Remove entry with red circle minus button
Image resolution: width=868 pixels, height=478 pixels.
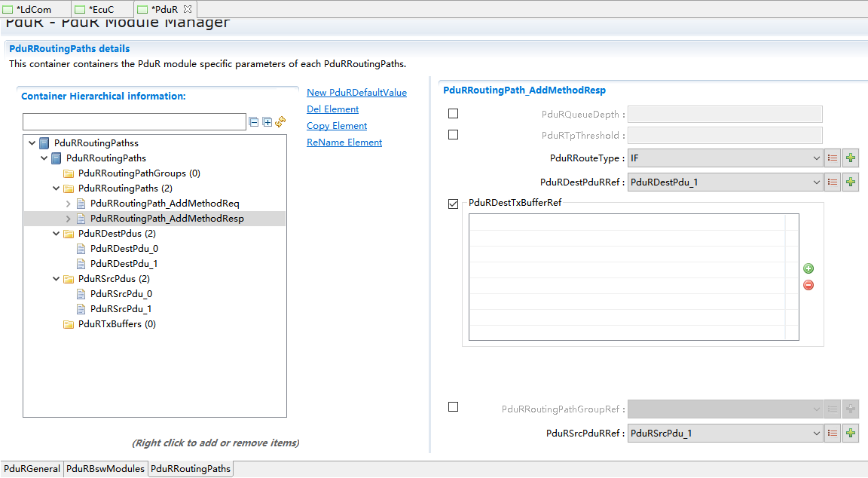808,285
